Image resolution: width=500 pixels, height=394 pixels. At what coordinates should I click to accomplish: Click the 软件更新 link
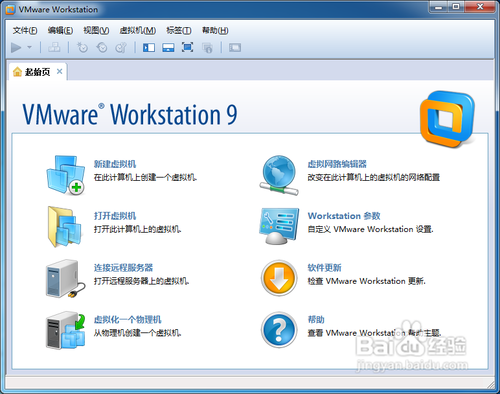[x=324, y=268]
